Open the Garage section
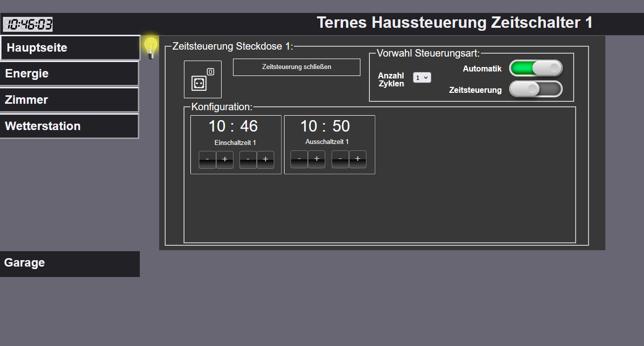This screenshot has height=346, width=644. (x=70, y=264)
